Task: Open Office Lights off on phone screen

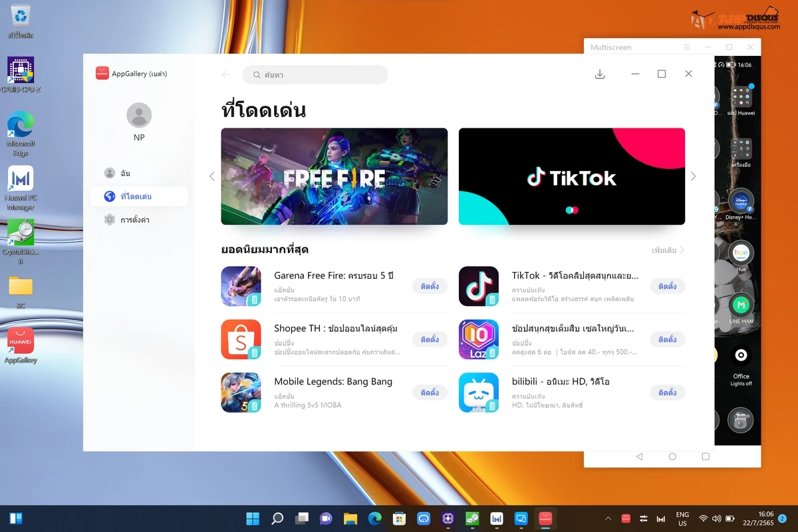Action: click(741, 364)
